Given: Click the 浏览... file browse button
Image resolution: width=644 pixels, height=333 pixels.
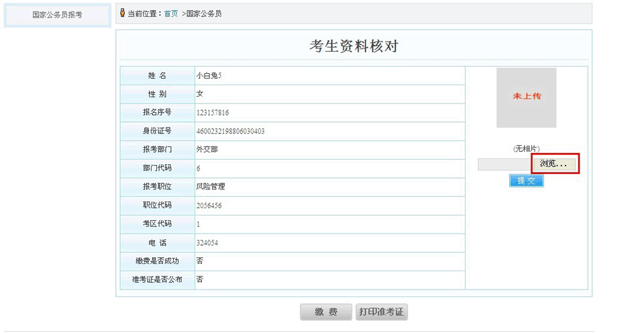Looking at the screenshot, I should [x=555, y=164].
